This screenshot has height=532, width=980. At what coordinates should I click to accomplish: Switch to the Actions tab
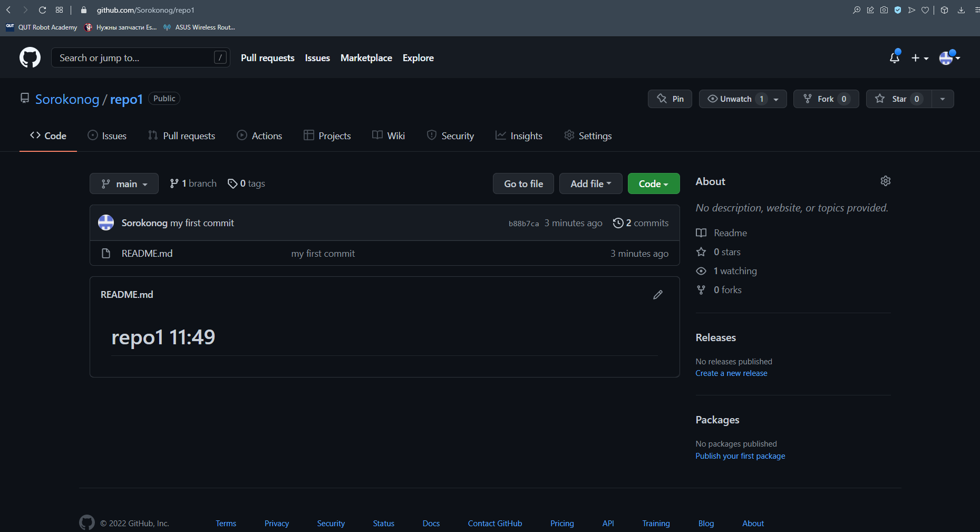tap(259, 136)
